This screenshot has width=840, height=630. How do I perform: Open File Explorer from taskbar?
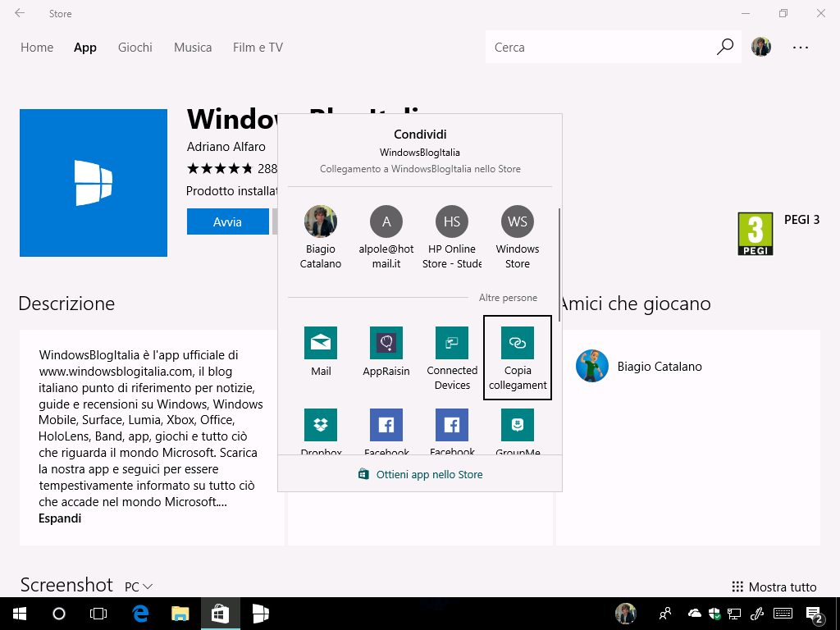(x=180, y=614)
